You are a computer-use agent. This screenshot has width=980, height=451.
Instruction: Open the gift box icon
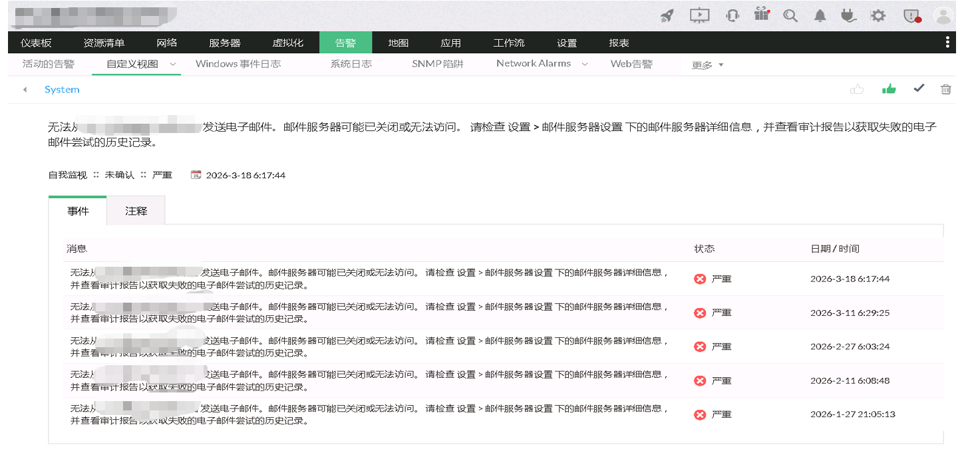coord(762,15)
